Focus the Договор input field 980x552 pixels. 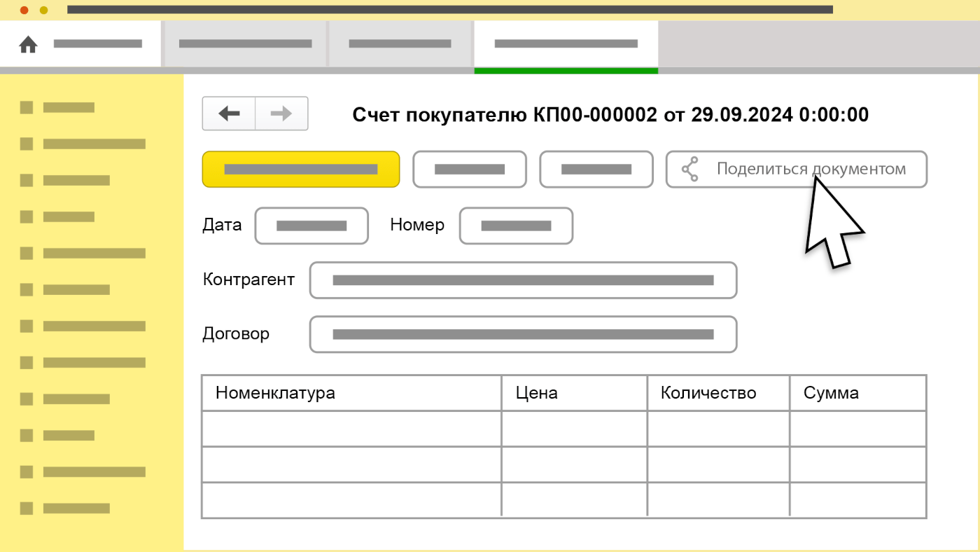point(524,334)
